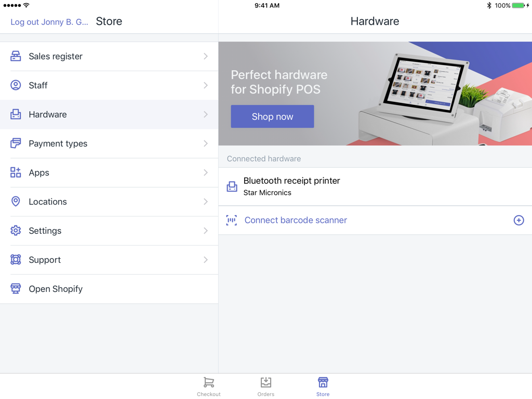Click the Support lifebuoy icon
This screenshot has width=532, height=399.
coord(16,260)
